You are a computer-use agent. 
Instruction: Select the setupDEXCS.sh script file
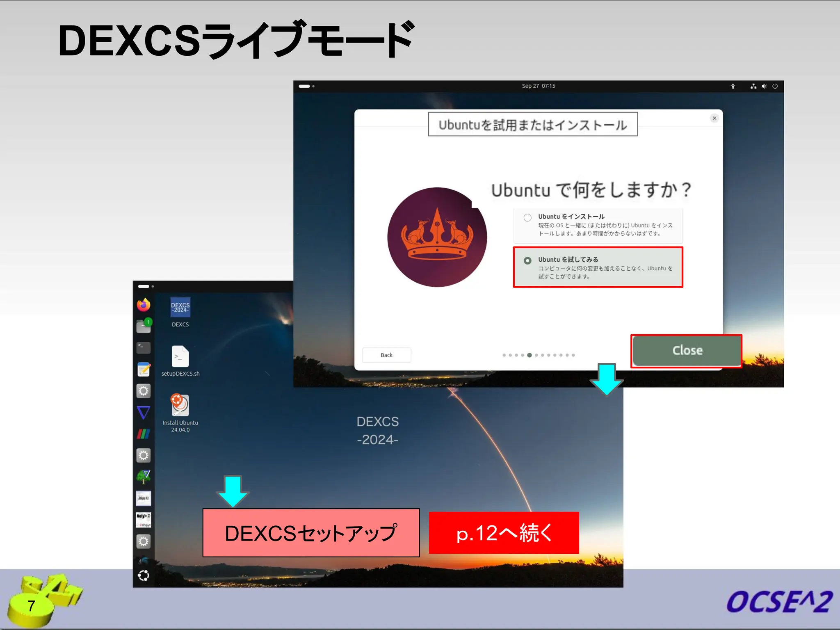click(180, 361)
